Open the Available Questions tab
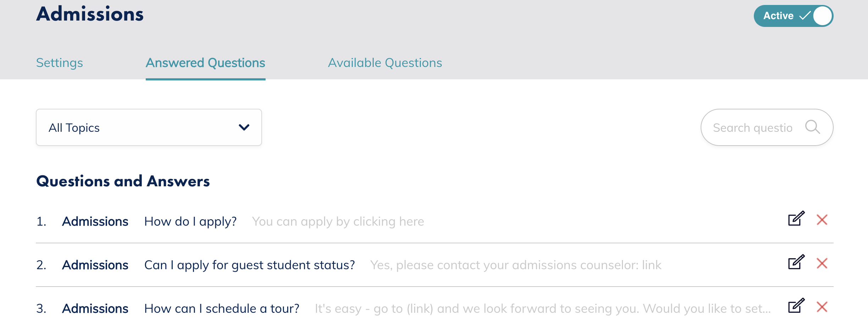Screen dimensions: 868x328 tap(385, 63)
